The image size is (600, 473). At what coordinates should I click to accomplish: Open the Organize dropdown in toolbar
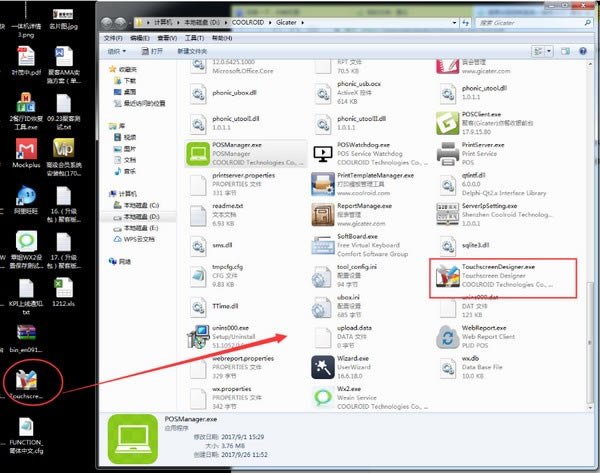pyautogui.click(x=116, y=51)
